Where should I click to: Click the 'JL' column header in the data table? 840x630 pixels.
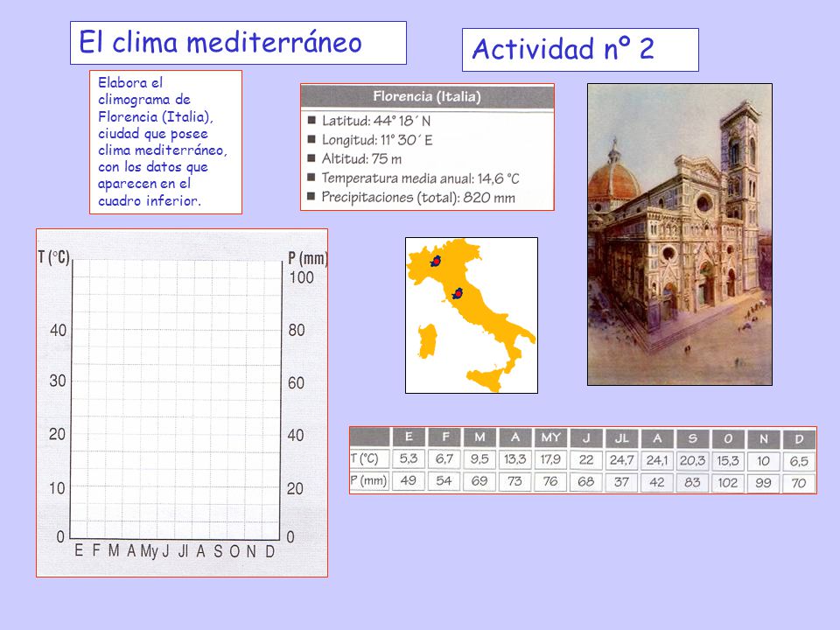(x=621, y=437)
